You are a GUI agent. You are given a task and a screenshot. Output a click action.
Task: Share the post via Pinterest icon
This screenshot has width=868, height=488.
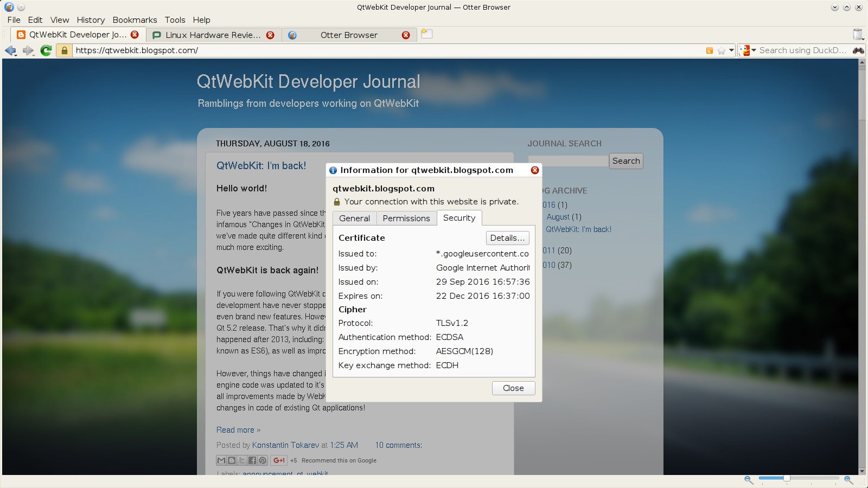coord(263,460)
